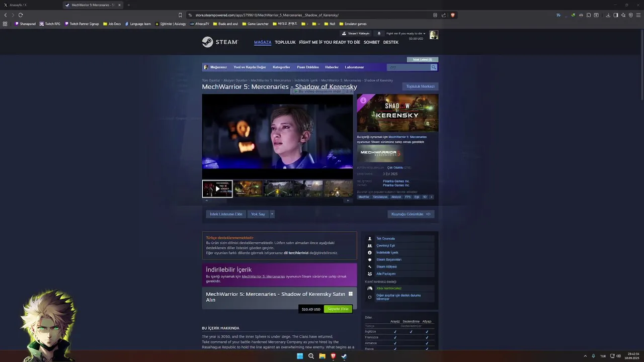Open the SOHBET chat menu item
The image size is (644, 362).
click(372, 42)
